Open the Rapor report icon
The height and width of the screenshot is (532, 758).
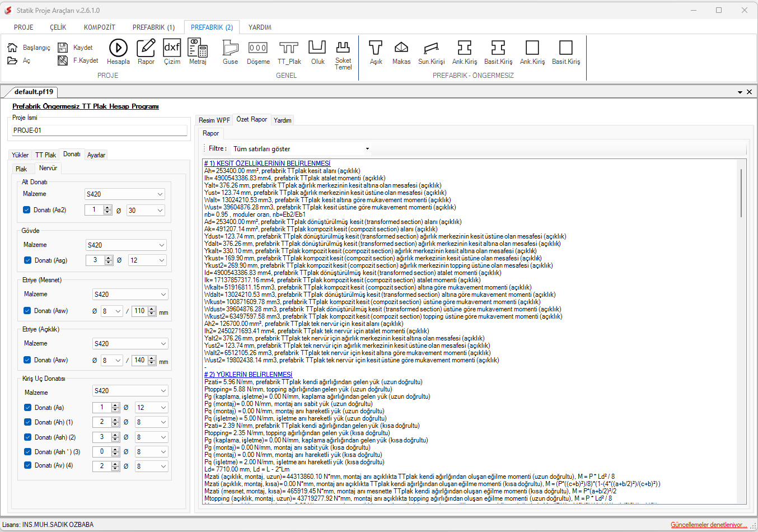click(x=146, y=48)
